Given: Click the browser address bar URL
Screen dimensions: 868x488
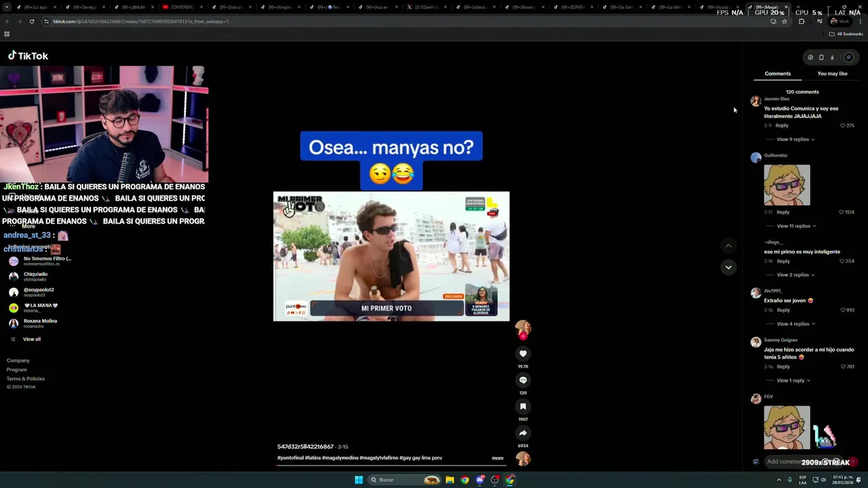Looking at the screenshot, I should [141, 21].
